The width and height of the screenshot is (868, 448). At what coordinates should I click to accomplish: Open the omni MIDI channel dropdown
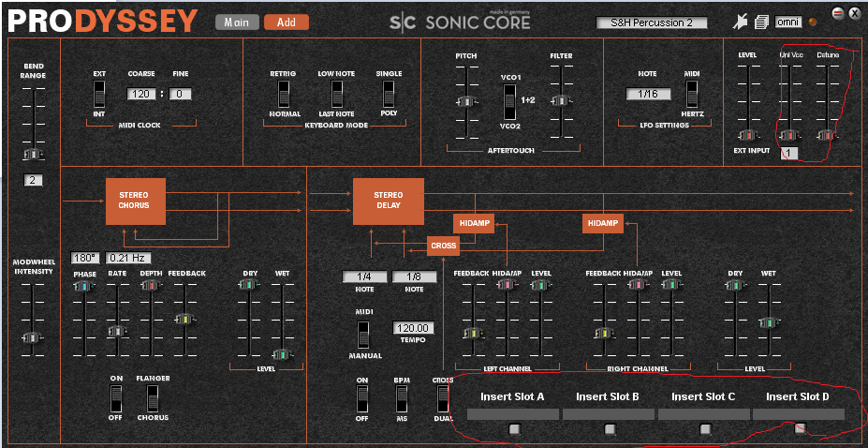pos(788,22)
